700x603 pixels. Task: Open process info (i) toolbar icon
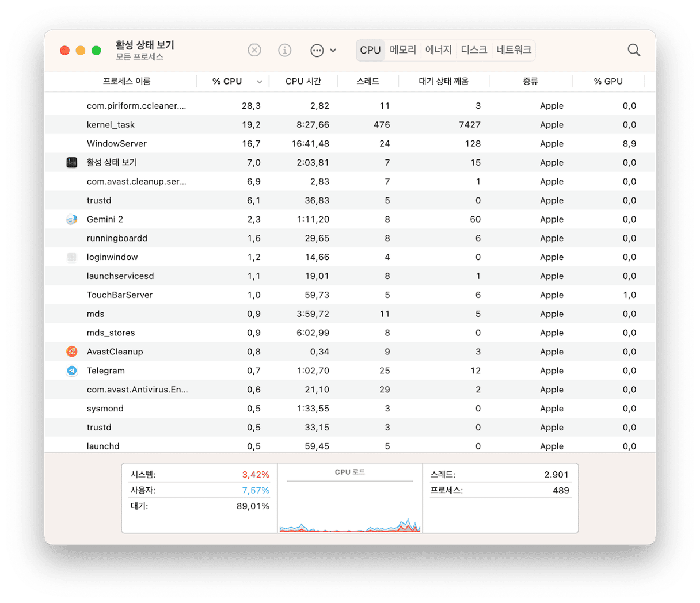(285, 50)
